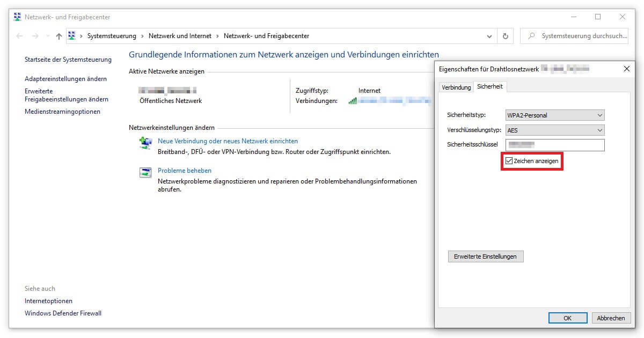Viewport: 644px width, 338px height.
Task: Click the Erweiterte Einstellungen button
Action: pyautogui.click(x=485, y=256)
